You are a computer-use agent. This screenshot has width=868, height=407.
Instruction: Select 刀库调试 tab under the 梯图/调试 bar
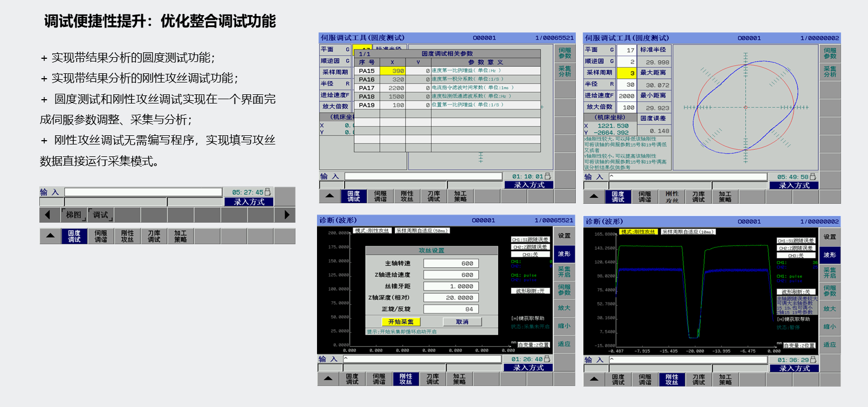(154, 236)
